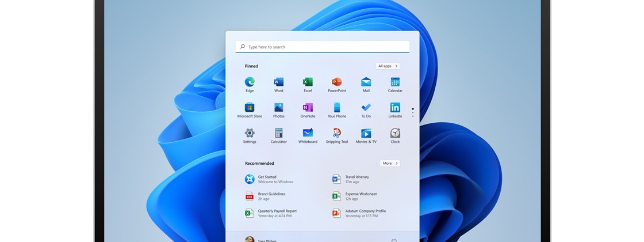Open the LinkedIn app
Image resolution: width=644 pixels, height=242 pixels.
click(x=395, y=110)
